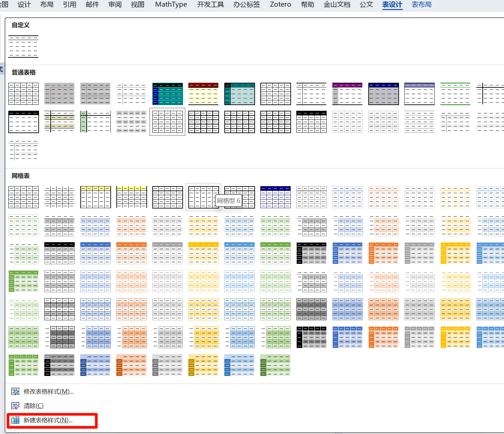This screenshot has width=504, height=434.
Task: Pick the lone third-row style in 普通表格
Action: click(23, 150)
